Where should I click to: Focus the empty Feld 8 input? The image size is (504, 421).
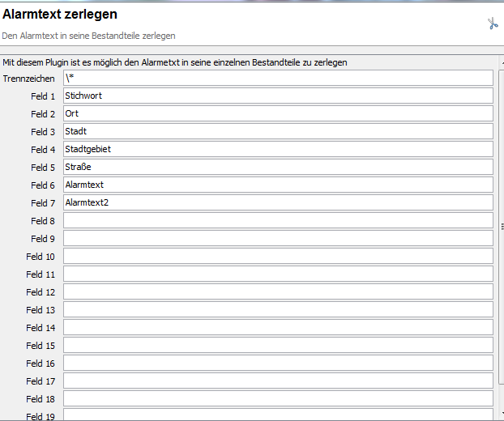click(277, 221)
